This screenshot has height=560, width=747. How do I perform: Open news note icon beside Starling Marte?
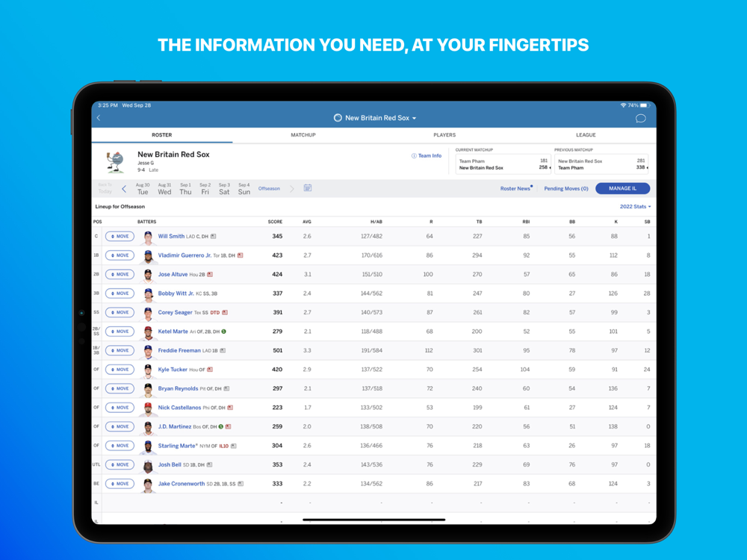pyautogui.click(x=234, y=446)
